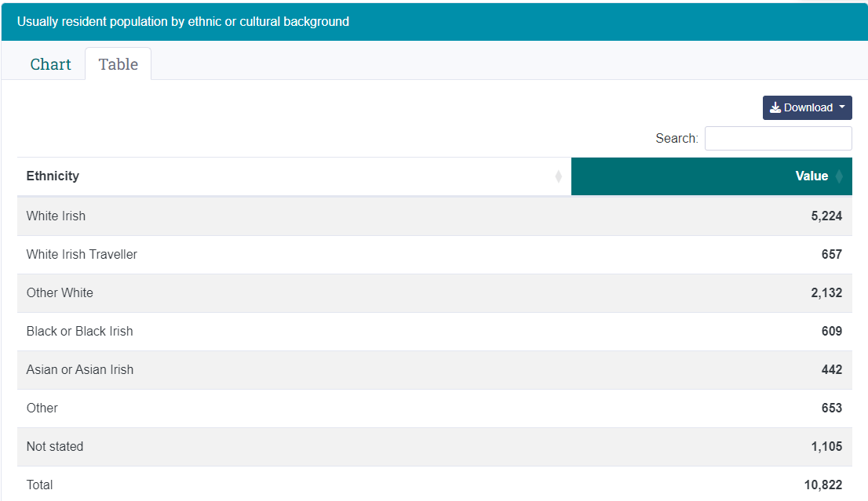Focus the Search input field
The height and width of the screenshot is (501, 868).
(778, 138)
